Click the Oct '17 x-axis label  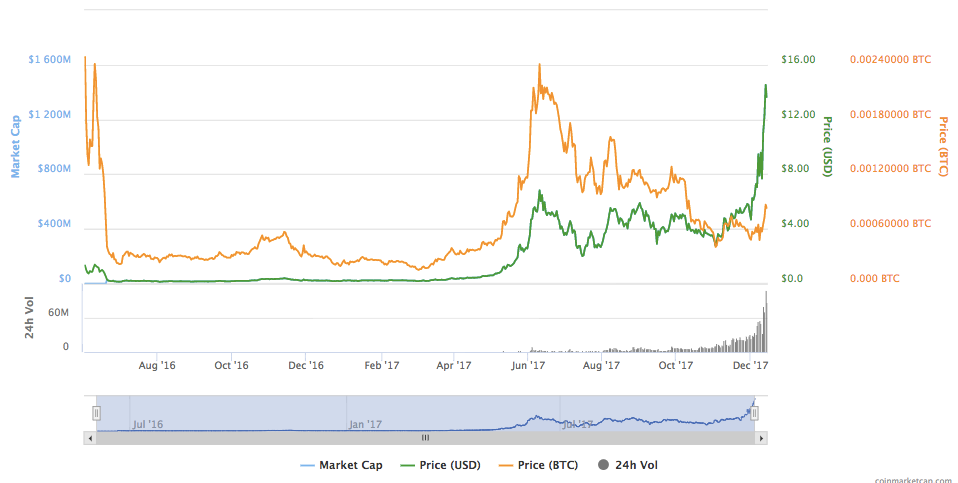click(676, 365)
